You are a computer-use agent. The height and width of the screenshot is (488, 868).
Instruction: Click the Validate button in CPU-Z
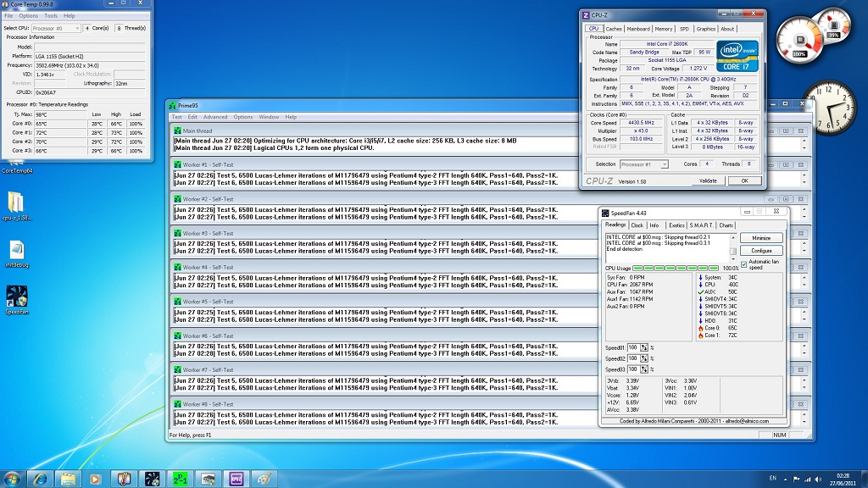(x=706, y=180)
